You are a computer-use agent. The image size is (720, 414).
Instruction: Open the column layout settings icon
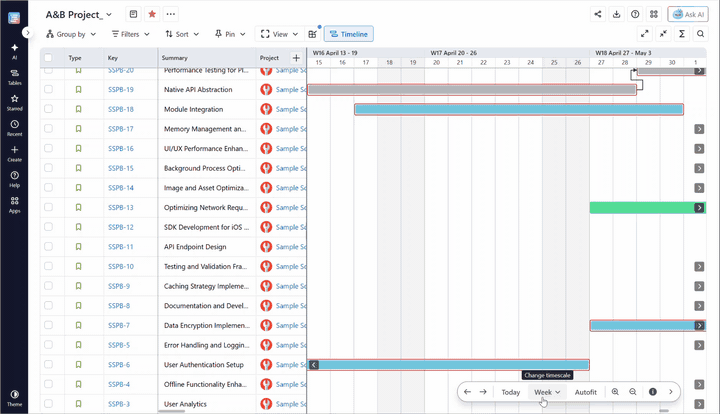(313, 34)
